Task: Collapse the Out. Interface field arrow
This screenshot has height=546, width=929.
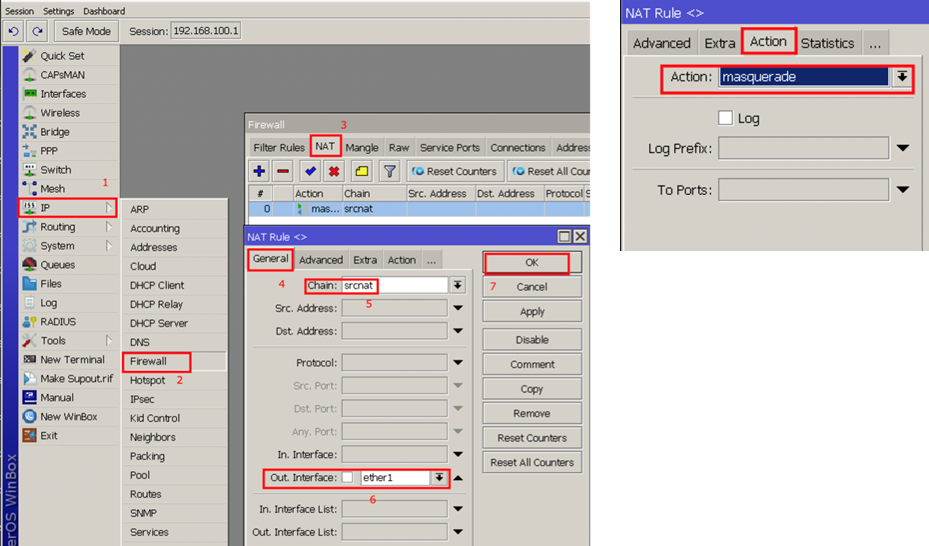Action: pos(458,477)
